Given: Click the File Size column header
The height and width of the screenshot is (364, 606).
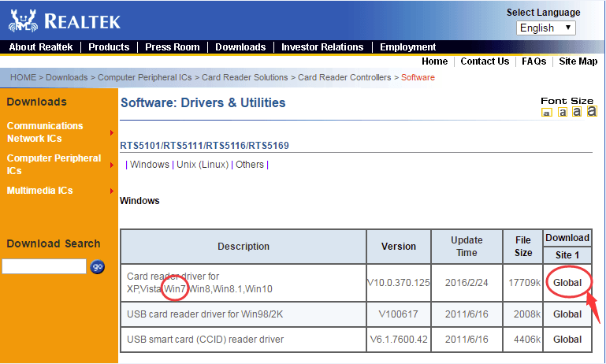Looking at the screenshot, I should [523, 247].
